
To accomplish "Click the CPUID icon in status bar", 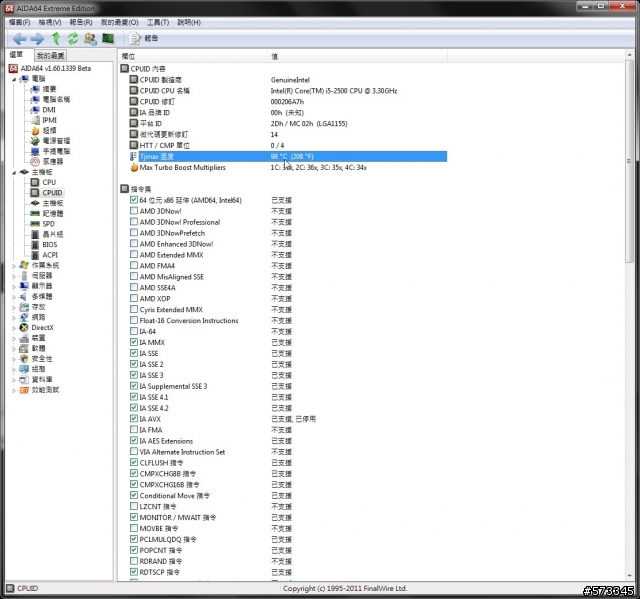I will [x=10, y=588].
